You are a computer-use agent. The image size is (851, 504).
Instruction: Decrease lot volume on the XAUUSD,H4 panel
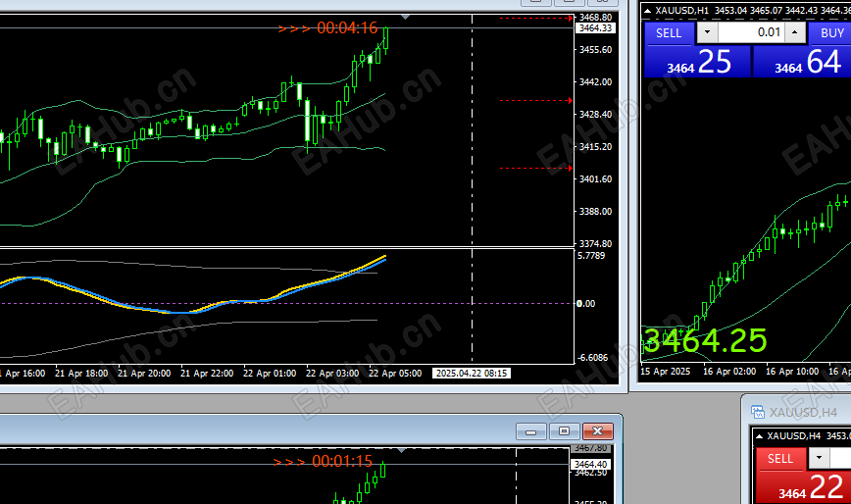pos(819,459)
